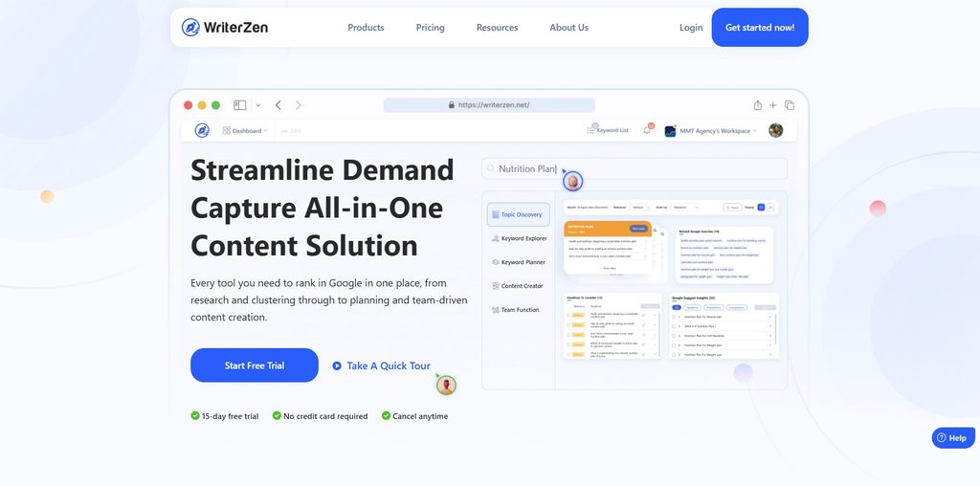Select the Keyword Planner sidebar icon

tap(496, 262)
